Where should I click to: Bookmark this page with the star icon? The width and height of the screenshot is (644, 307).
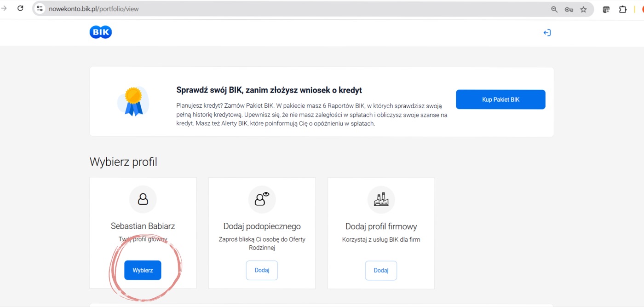[x=583, y=9]
